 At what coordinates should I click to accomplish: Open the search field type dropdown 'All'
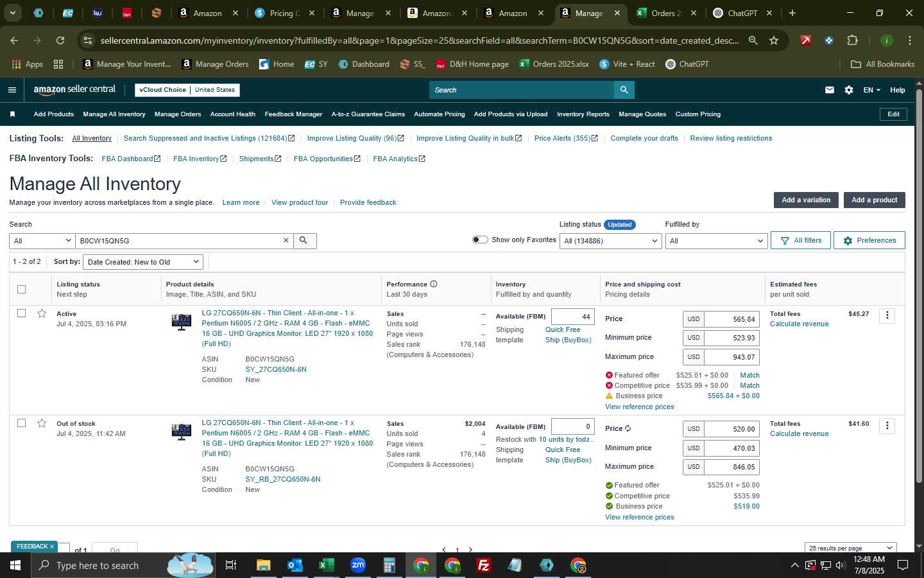[x=42, y=241]
